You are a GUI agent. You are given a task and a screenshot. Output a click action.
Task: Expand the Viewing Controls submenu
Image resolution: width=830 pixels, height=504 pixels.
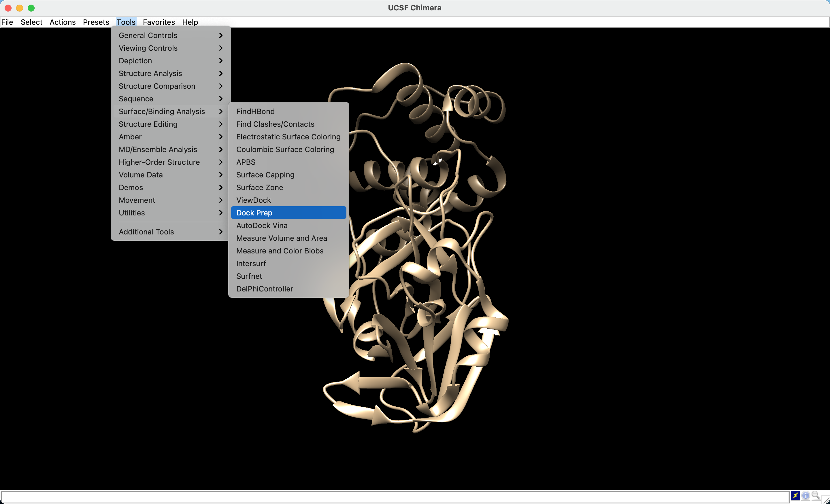tap(171, 48)
